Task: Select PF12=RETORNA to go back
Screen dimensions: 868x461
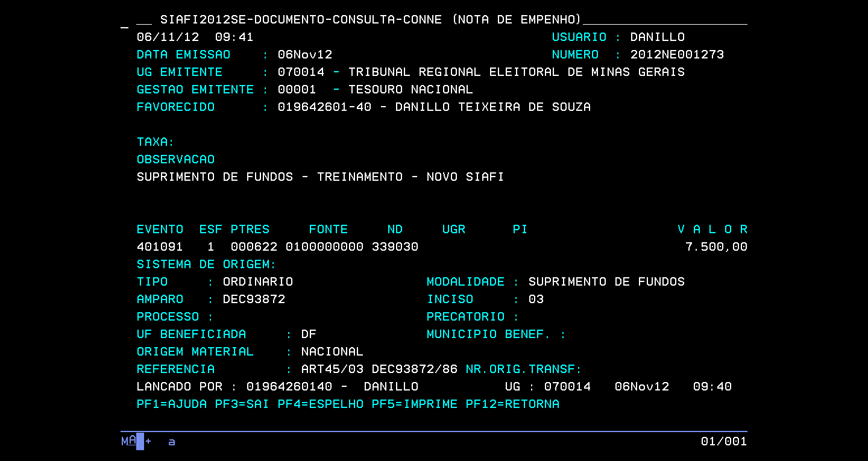Action: [x=512, y=404]
